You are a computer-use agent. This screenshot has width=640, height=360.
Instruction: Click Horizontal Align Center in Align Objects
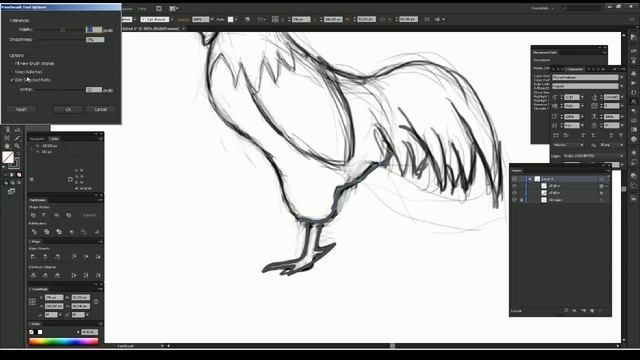45,256
